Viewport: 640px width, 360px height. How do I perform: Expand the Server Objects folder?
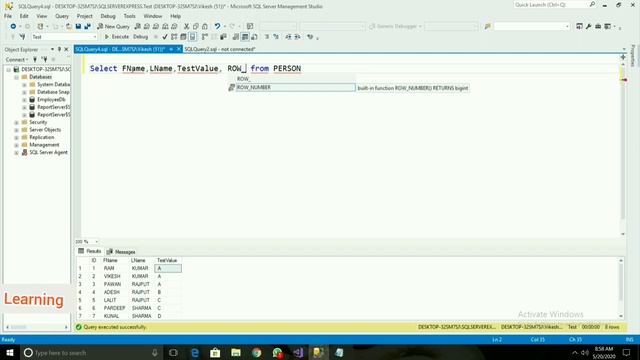click(x=17, y=130)
